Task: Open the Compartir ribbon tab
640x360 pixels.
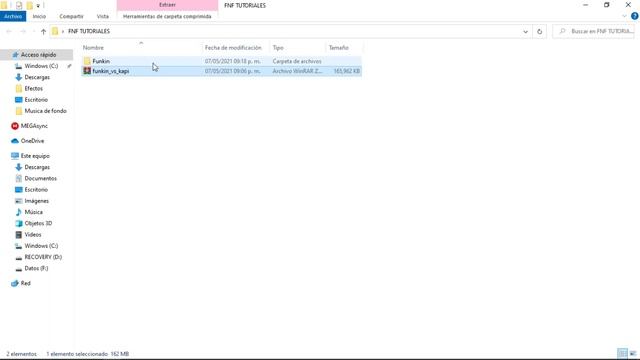Action: (x=71, y=16)
